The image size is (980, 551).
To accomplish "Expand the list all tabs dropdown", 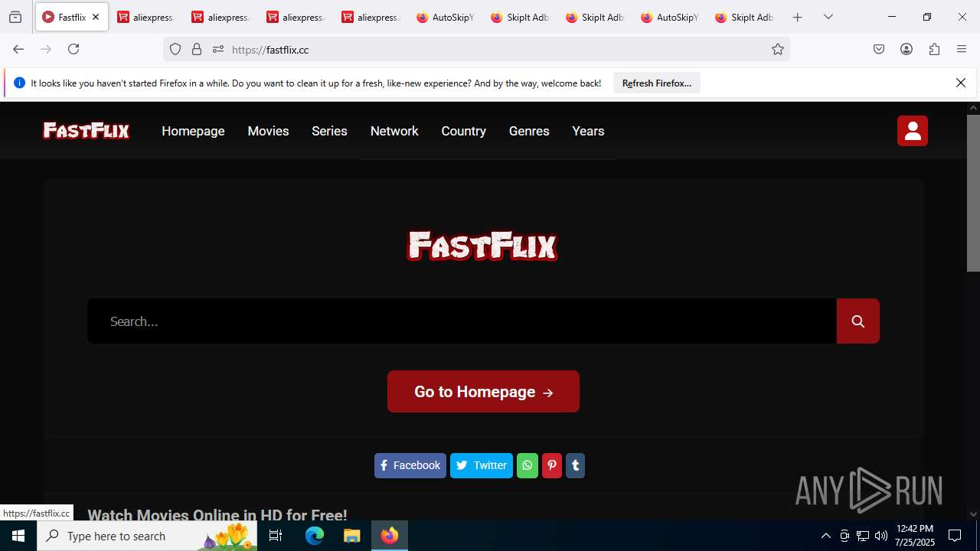I will [x=828, y=17].
